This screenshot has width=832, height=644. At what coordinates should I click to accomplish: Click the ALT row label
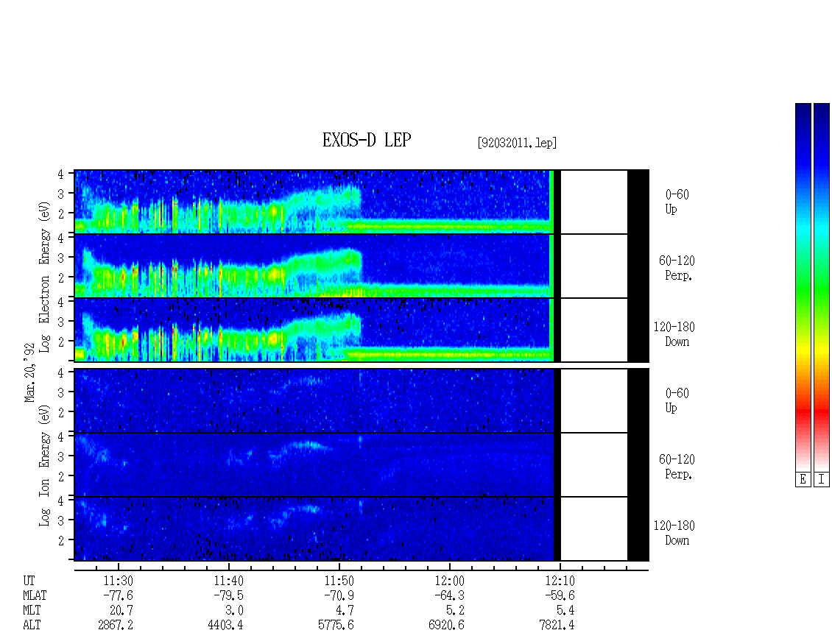[32, 626]
